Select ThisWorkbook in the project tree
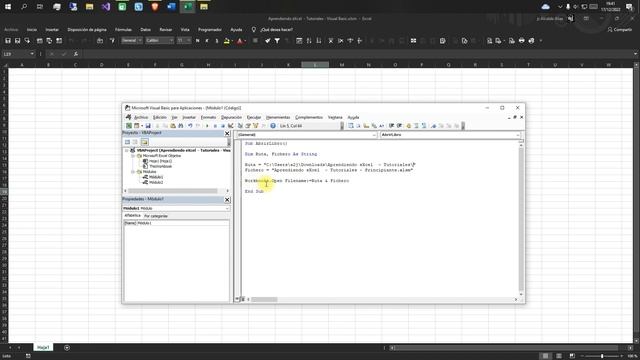Viewport: 640px width, 360px height. (160, 167)
